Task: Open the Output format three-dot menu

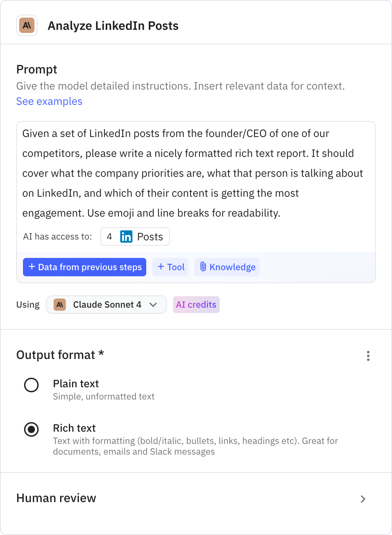Action: [368, 356]
